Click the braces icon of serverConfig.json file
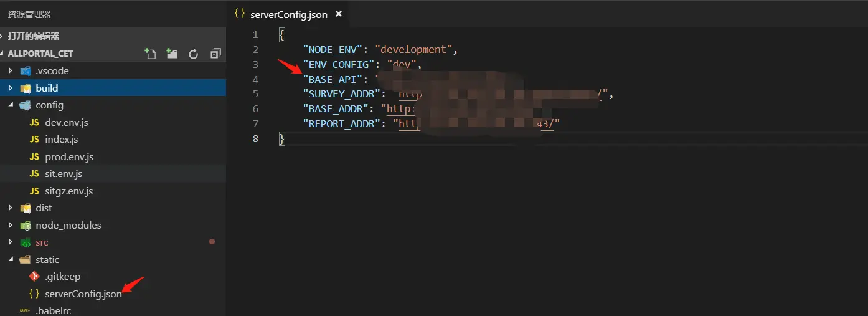This screenshot has width=868, height=316. 34,294
